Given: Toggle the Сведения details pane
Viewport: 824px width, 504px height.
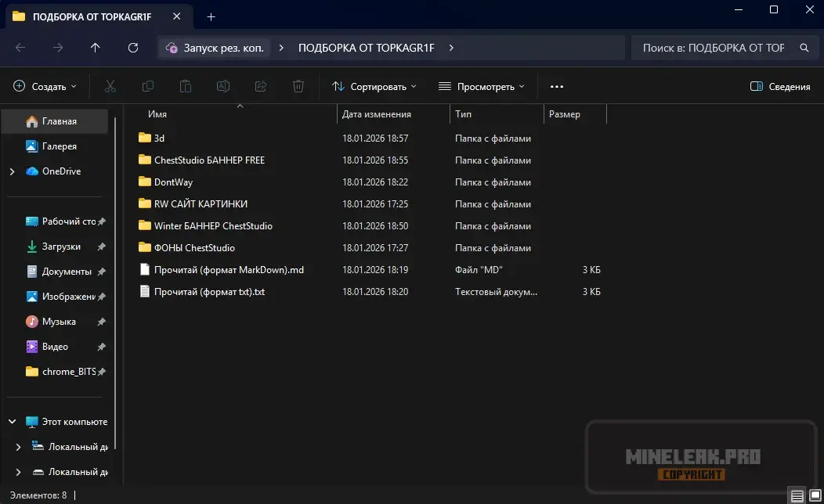Looking at the screenshot, I should 779,86.
